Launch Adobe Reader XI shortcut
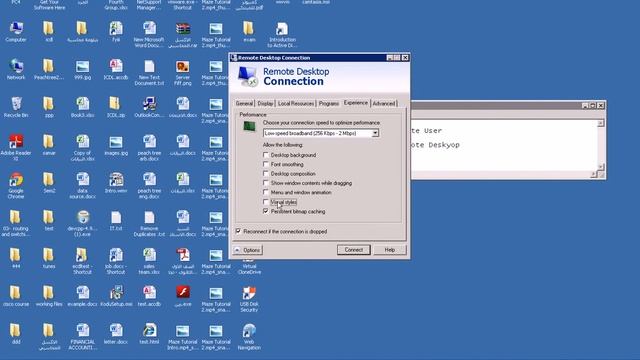This screenshot has height=360, width=640. click(x=16, y=147)
